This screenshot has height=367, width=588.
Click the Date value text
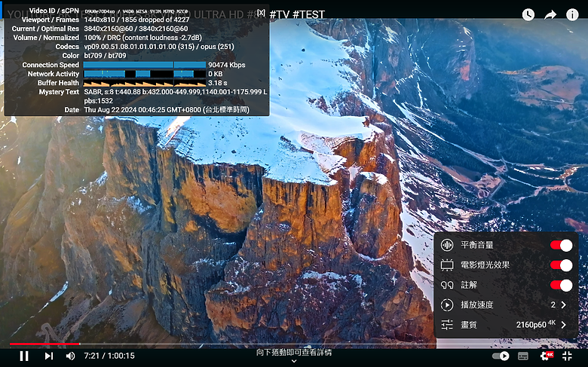pos(167,110)
